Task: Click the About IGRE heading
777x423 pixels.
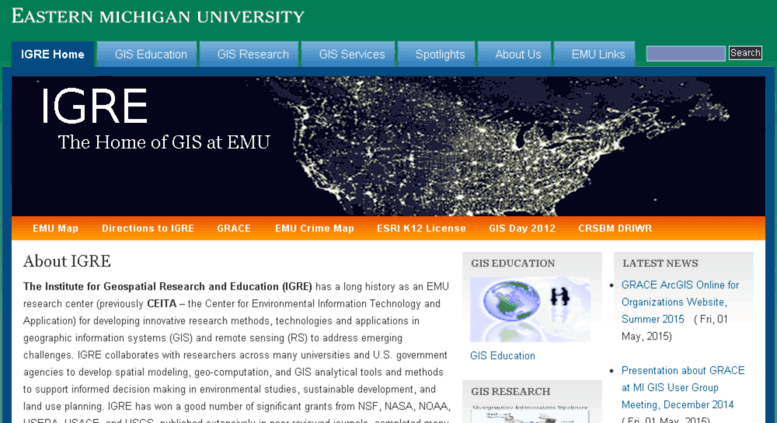Action: pyautogui.click(x=67, y=261)
